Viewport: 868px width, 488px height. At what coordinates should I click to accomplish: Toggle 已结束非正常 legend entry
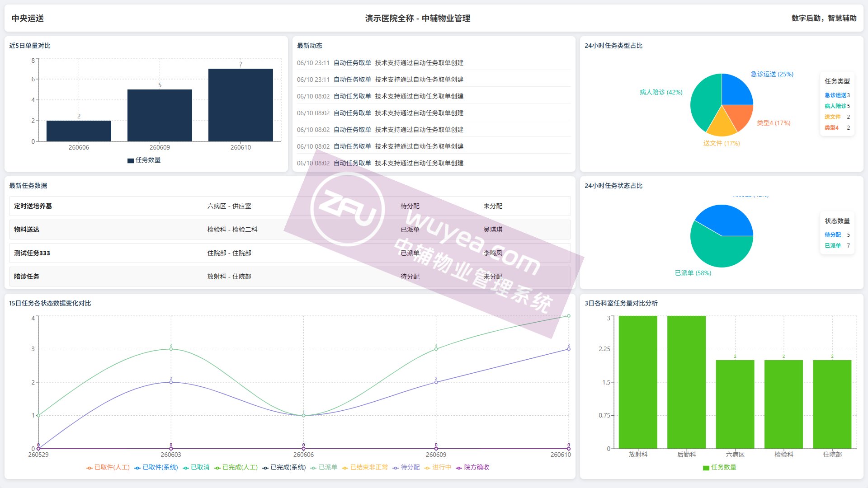[x=365, y=467]
